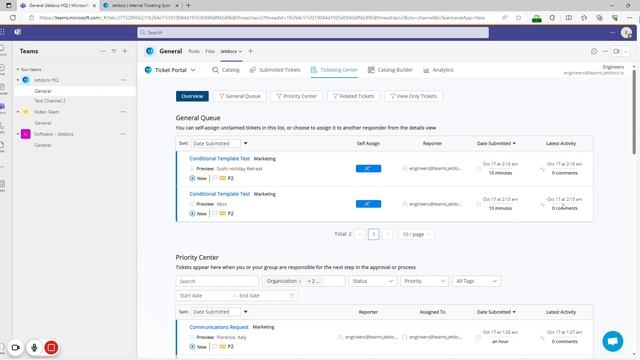The image size is (640, 360).
Task: Select the Test Channel 2 channel
Action: 50,101
